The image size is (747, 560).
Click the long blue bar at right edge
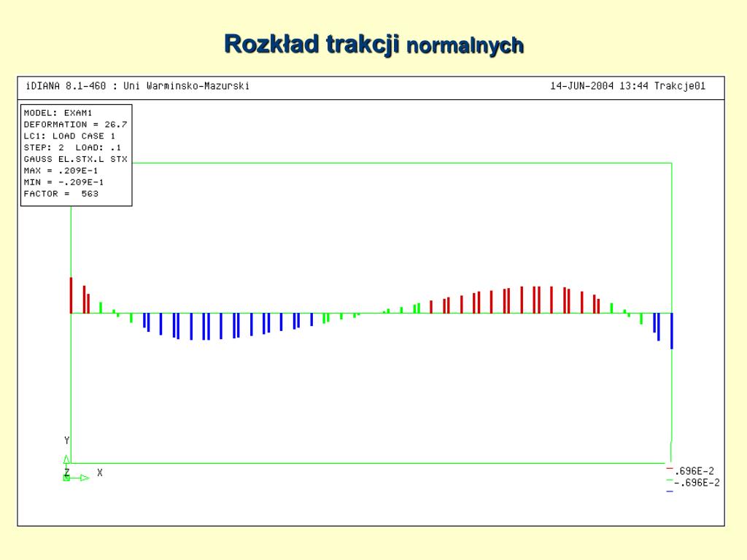[x=672, y=331]
